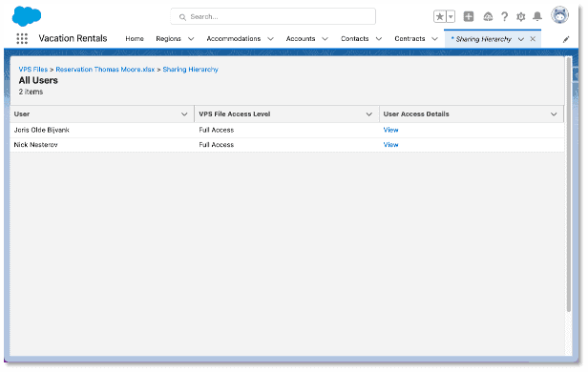
Task: Open User Access Details column menu
Action: point(554,114)
